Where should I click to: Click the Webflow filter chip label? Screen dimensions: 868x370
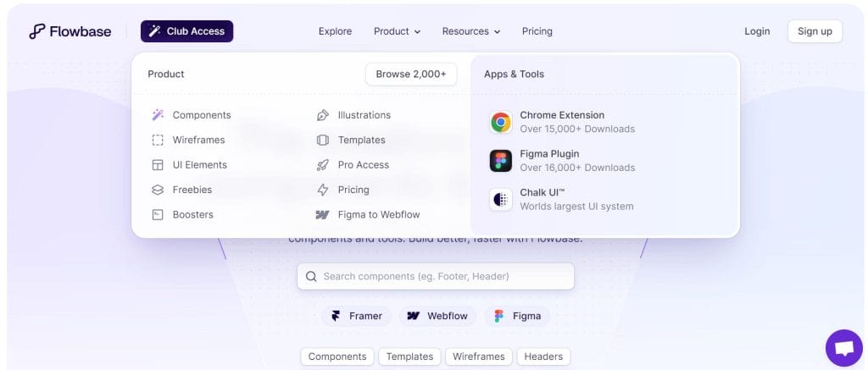448,316
